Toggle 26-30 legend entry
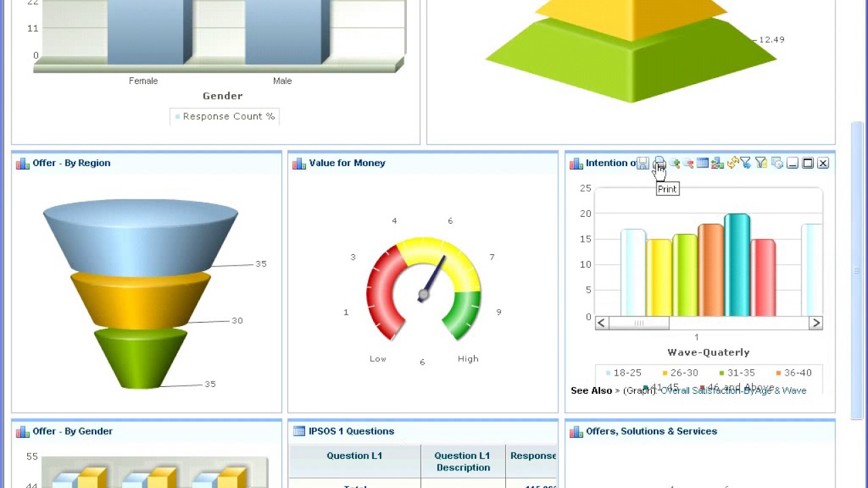The height and width of the screenshot is (488, 868). click(x=680, y=373)
